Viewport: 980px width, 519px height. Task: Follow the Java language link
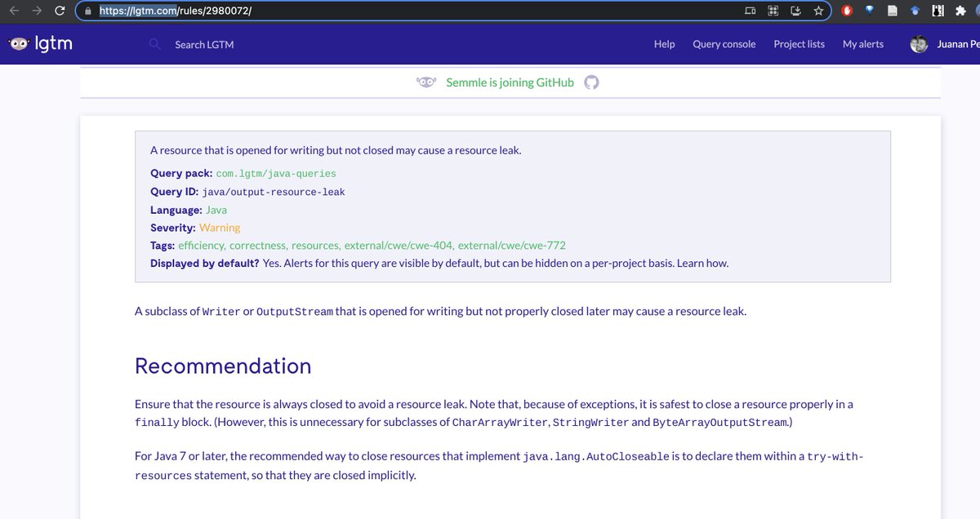coord(216,210)
